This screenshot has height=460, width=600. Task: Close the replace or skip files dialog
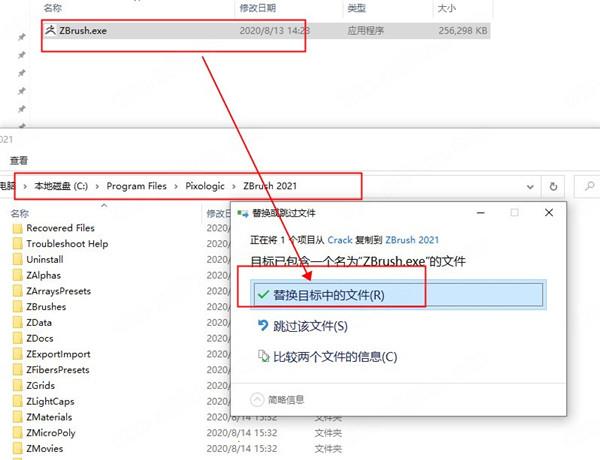pos(549,213)
